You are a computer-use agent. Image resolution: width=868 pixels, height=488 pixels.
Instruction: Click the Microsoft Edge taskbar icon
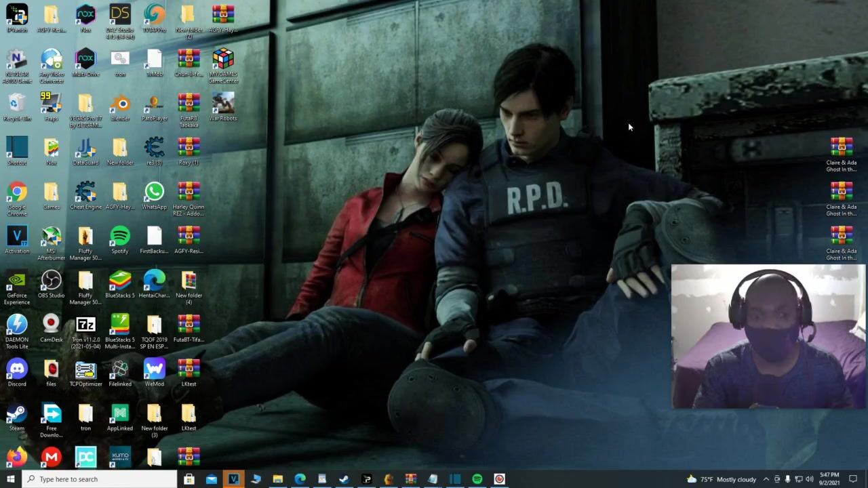pyautogui.click(x=300, y=479)
